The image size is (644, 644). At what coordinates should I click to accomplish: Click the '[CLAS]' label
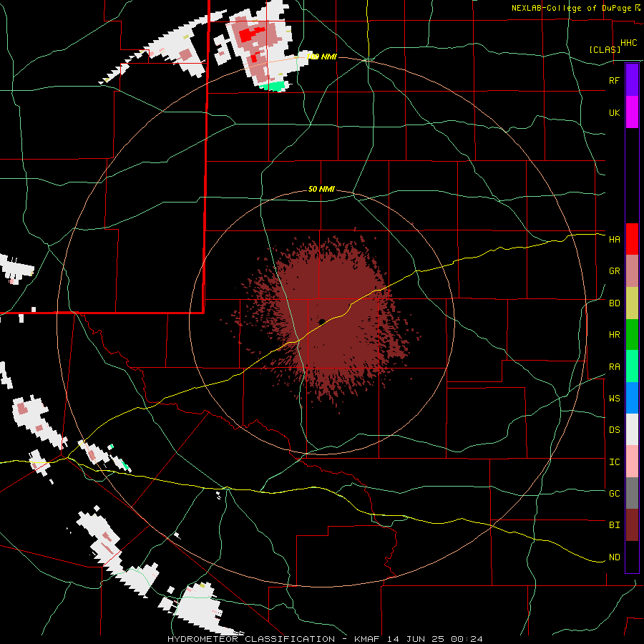click(605, 49)
